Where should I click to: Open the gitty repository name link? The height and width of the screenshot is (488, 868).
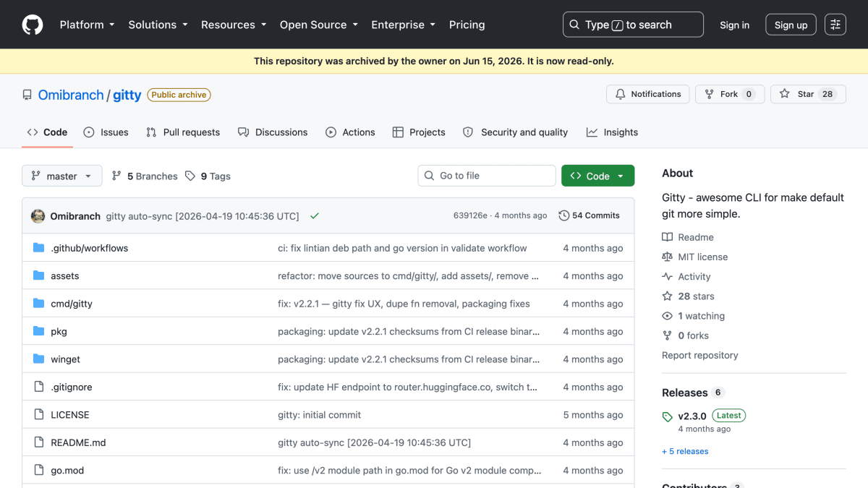tap(127, 95)
